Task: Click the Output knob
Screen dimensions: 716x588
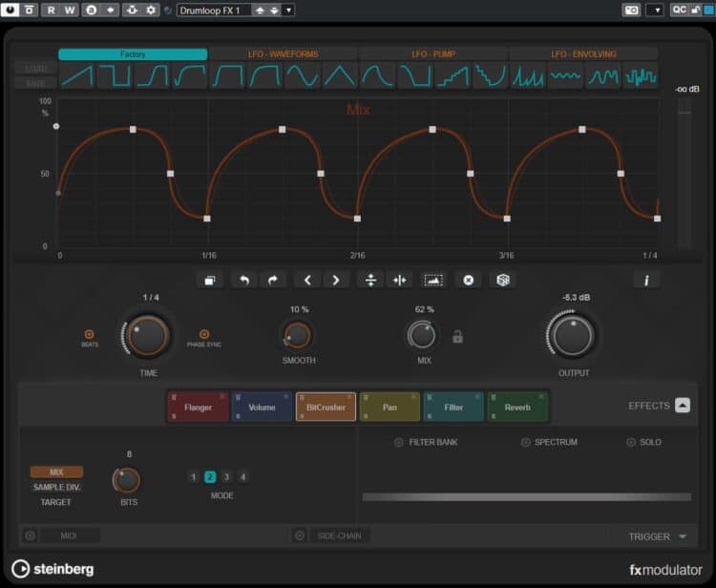Action: click(x=573, y=336)
